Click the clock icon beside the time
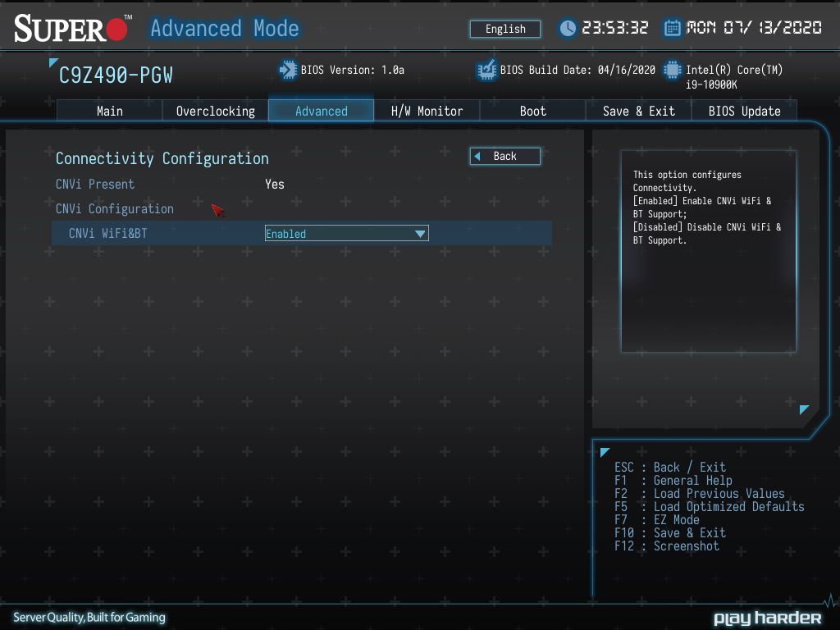The height and width of the screenshot is (630, 840). [568, 28]
